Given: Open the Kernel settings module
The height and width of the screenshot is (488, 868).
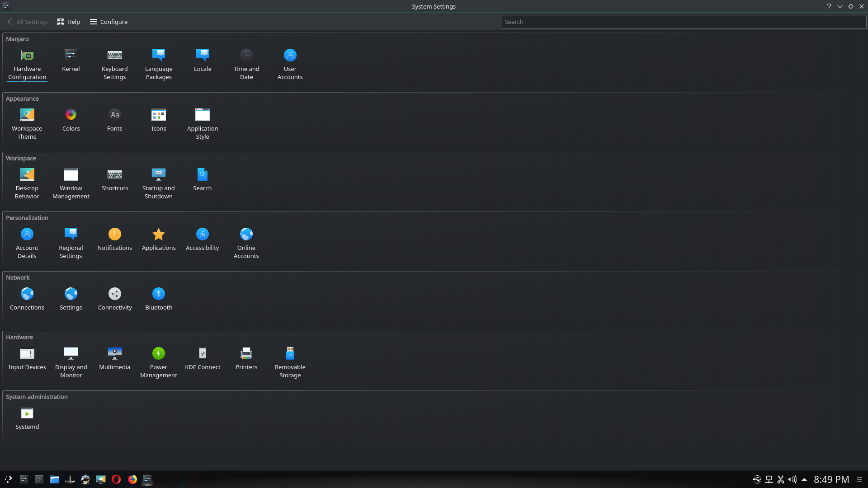Looking at the screenshot, I should point(71,60).
